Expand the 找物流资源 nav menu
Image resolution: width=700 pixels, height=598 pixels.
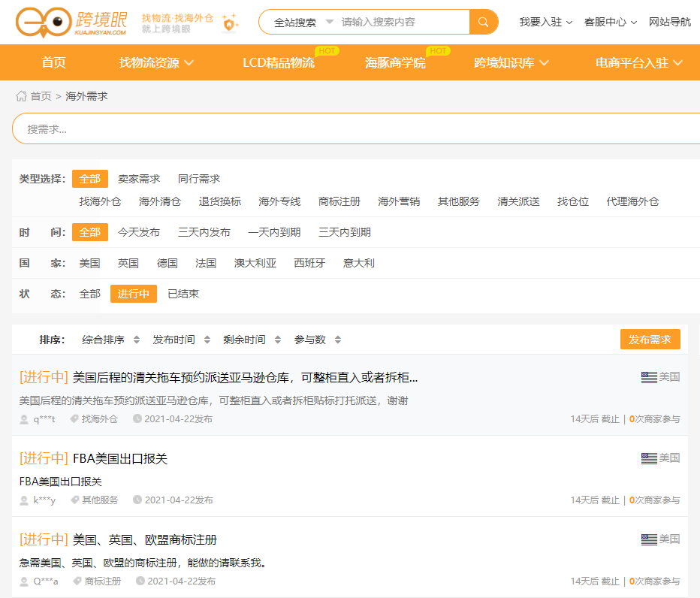[x=156, y=63]
